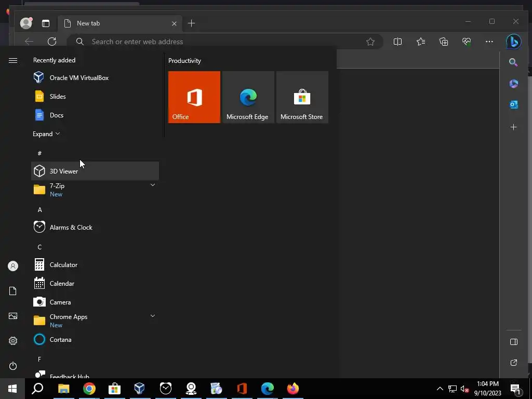Open Microsoft 365 in Edge sidebar

pos(514,84)
